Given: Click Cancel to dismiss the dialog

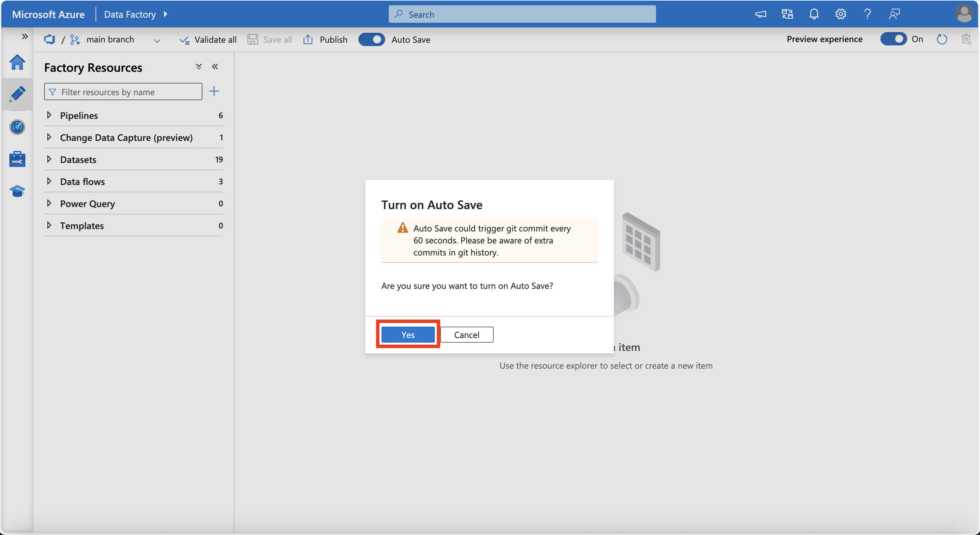Looking at the screenshot, I should point(467,334).
